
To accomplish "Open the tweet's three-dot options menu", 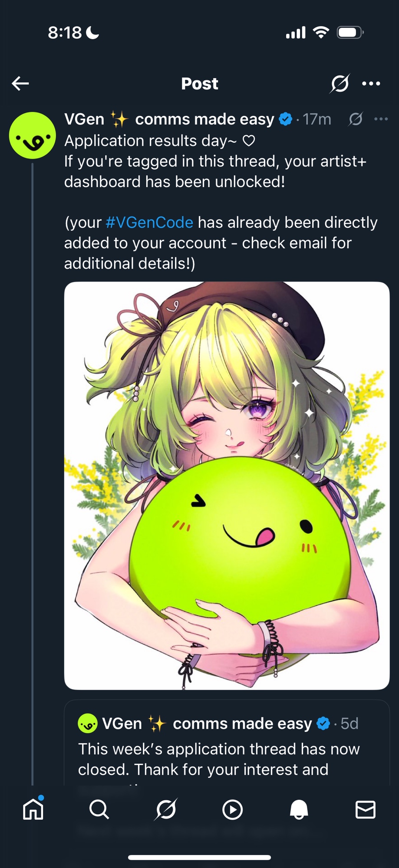I will click(381, 119).
